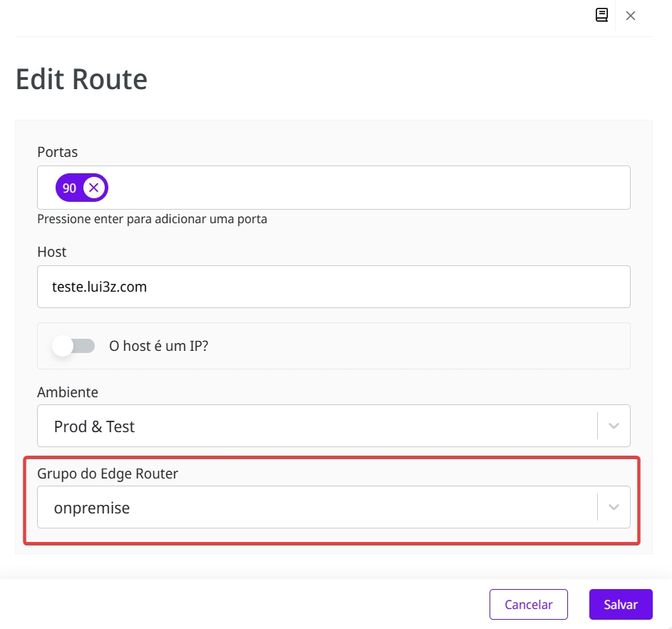Click the teste.lui3z.com host text
Image resolution: width=672 pixels, height=629 pixels.
tap(100, 287)
